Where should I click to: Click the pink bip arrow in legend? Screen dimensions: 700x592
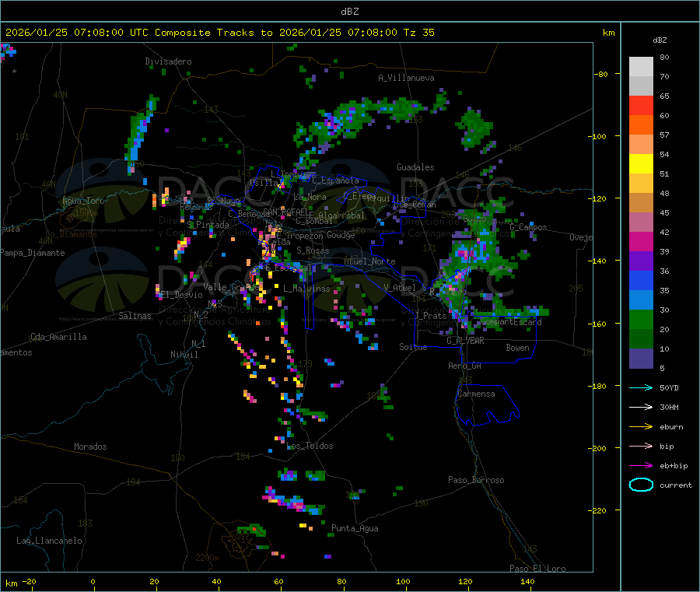point(641,446)
